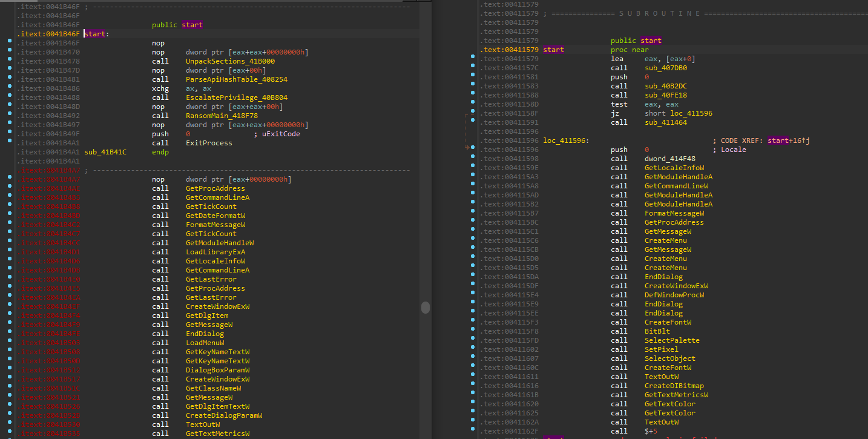Viewport: 868px width, 439px height.
Task: Select 'start proc near' label in right pane
Action: click(553, 50)
